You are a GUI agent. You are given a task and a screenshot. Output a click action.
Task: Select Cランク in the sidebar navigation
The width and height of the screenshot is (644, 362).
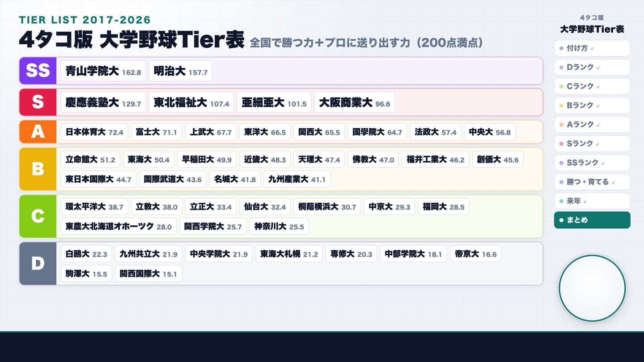[x=592, y=86]
